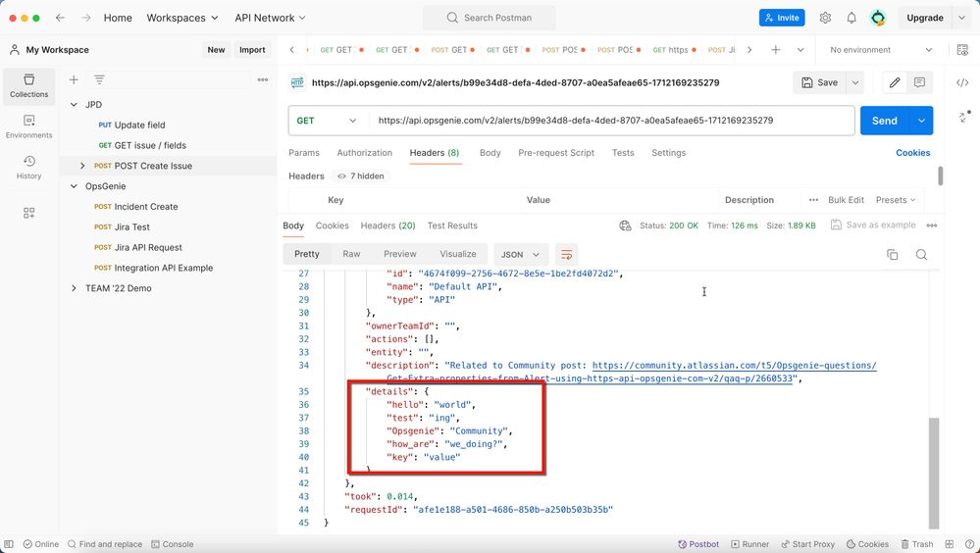Image resolution: width=980 pixels, height=553 pixels.
Task: Go forward with the right arrow
Action: coord(85,18)
